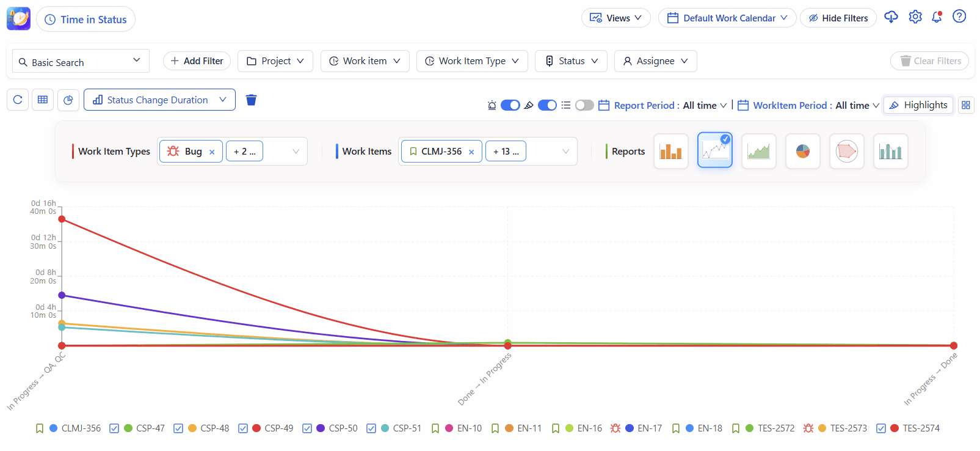Uncheck the CSP-49 legend checkbox

pos(243,428)
